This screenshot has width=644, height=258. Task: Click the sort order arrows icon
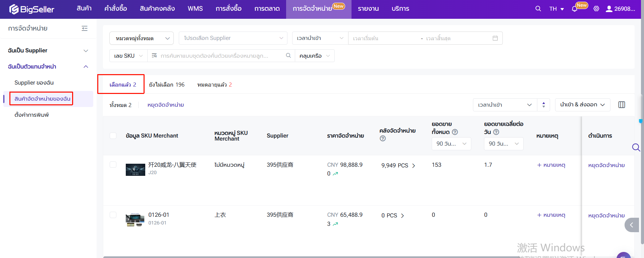coord(543,105)
